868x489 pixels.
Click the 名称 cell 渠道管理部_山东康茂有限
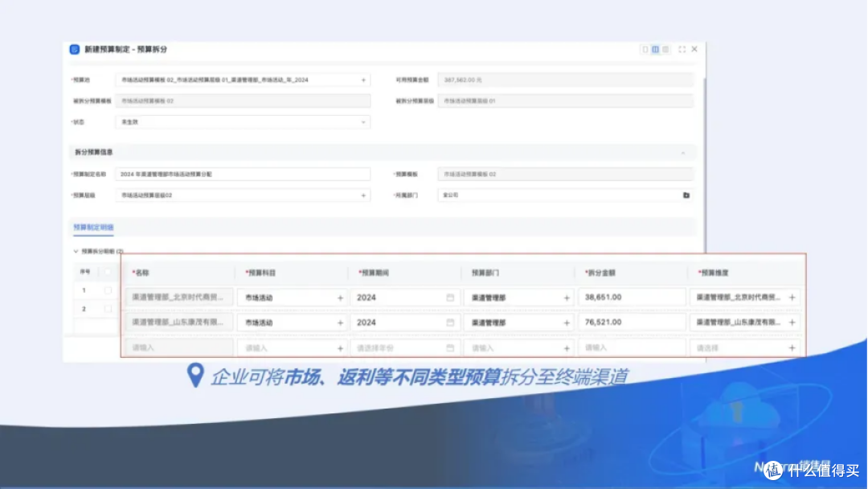[179, 323]
